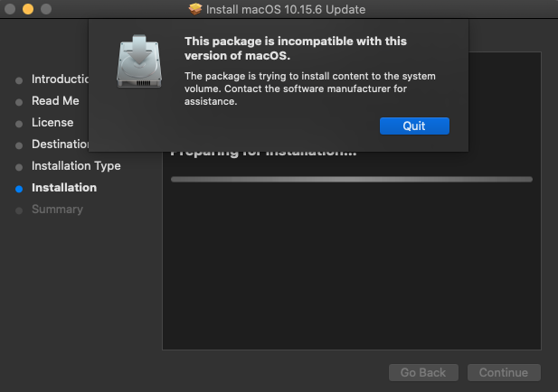Click the Quit button in alert
The width and height of the screenshot is (558, 392).
pos(414,126)
